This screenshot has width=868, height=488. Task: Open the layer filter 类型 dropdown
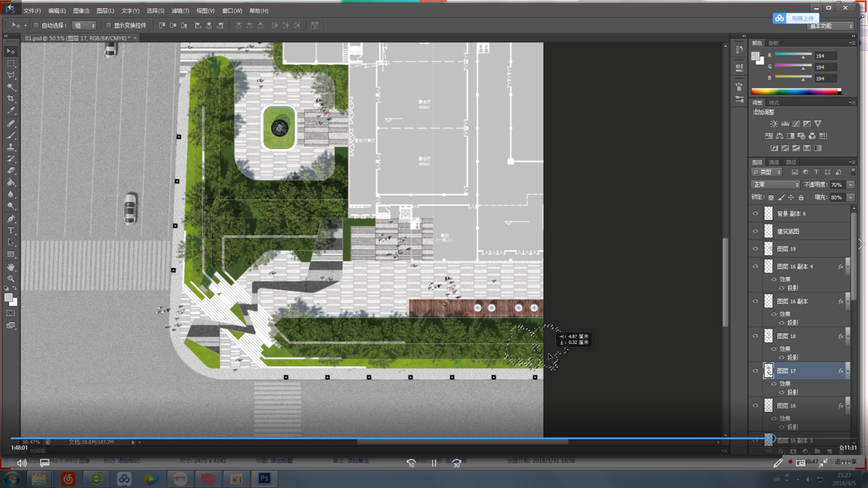pos(767,172)
